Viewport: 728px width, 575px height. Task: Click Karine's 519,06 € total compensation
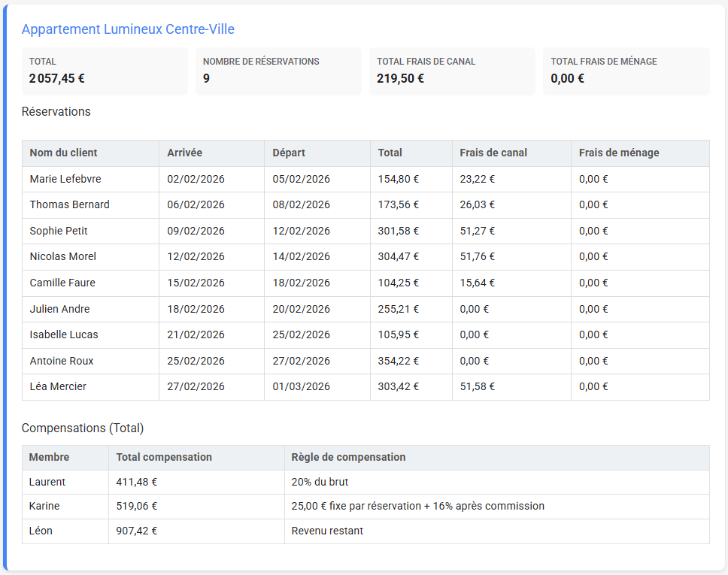coord(137,506)
